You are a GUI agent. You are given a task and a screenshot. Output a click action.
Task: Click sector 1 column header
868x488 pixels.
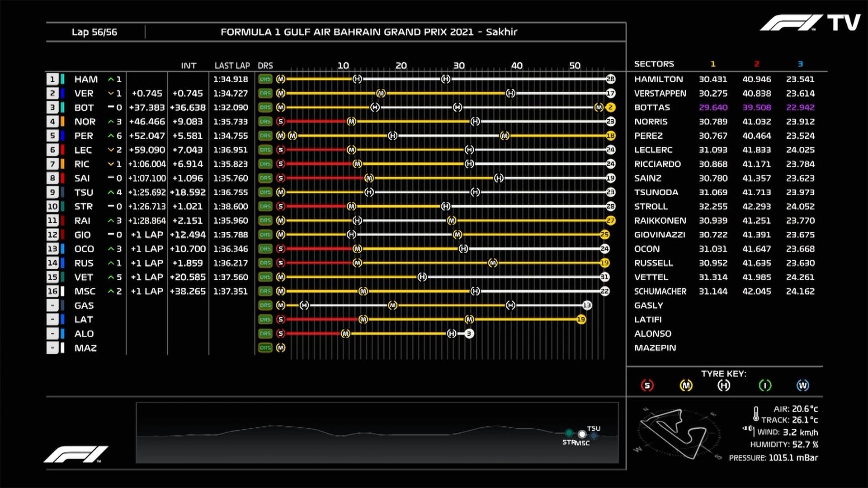pos(713,64)
